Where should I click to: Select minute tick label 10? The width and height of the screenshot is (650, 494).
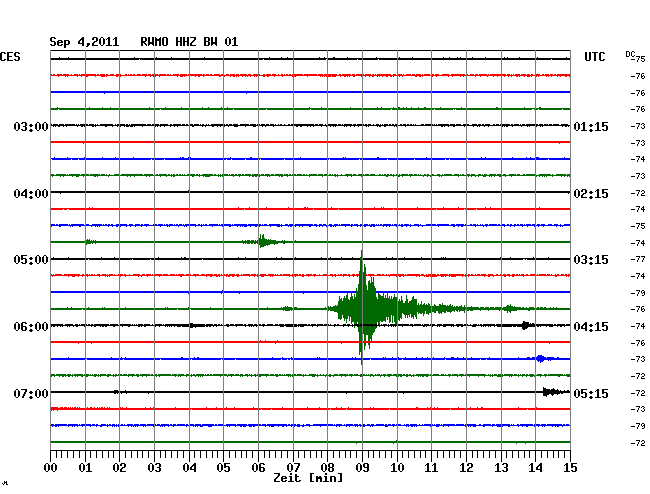tap(397, 468)
